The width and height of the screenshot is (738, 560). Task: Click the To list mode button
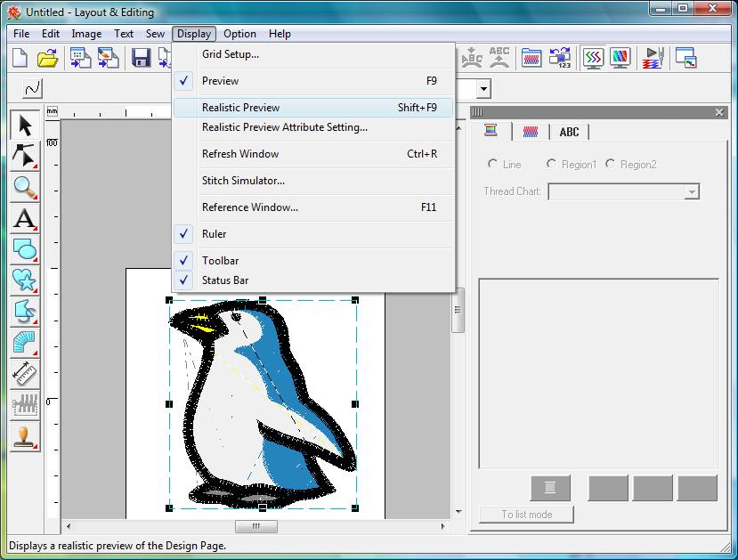click(x=527, y=515)
